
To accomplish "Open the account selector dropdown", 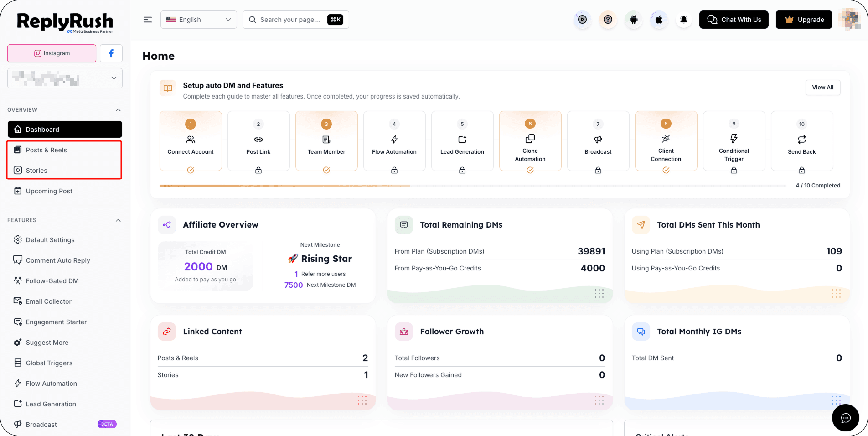I will (x=65, y=78).
